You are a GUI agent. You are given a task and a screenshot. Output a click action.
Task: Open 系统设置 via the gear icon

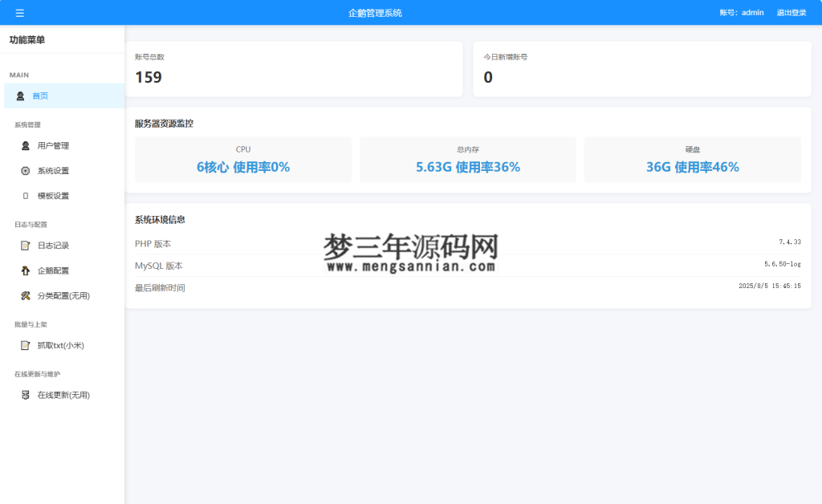24,170
